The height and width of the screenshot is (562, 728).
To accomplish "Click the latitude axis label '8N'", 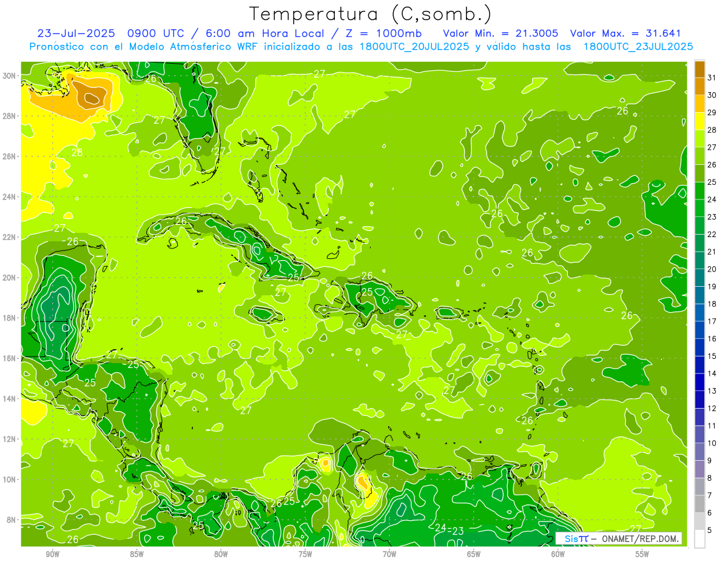I will [12, 520].
